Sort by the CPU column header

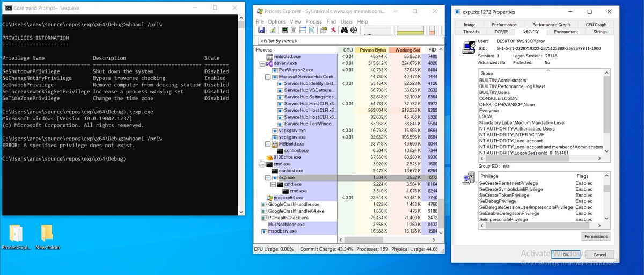346,50
